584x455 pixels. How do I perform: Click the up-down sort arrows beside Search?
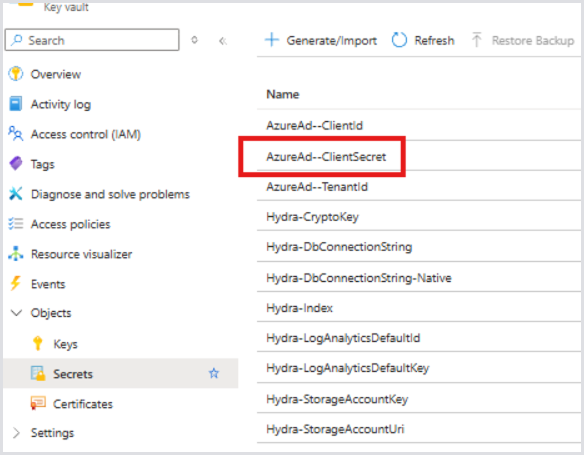click(194, 40)
